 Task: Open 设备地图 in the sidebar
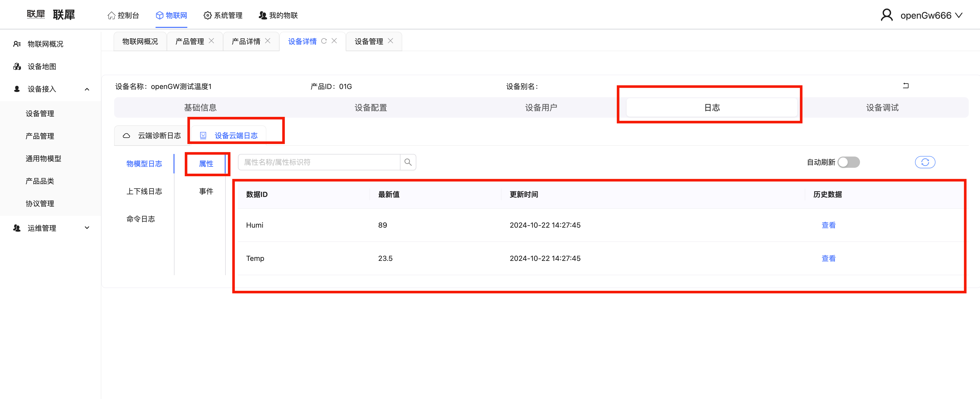[x=42, y=66]
